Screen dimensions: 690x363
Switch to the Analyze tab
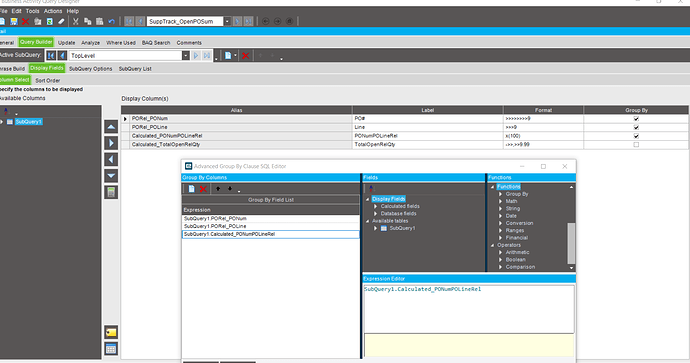pos(91,43)
